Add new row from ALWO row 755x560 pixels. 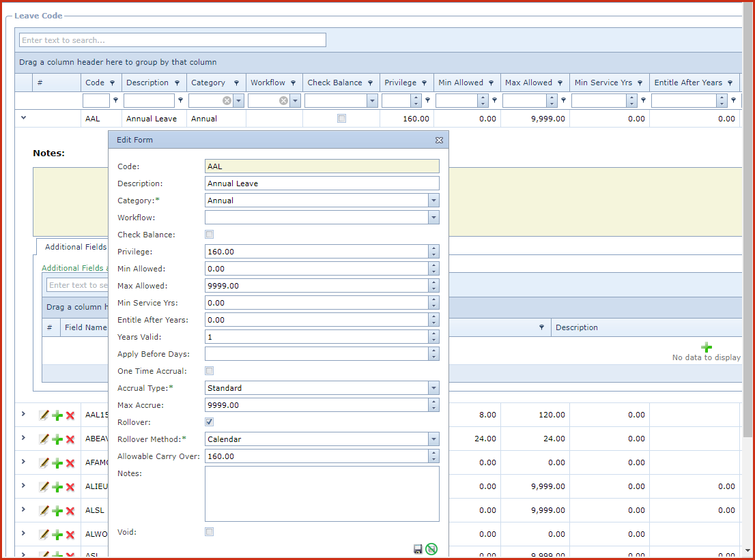point(57,535)
